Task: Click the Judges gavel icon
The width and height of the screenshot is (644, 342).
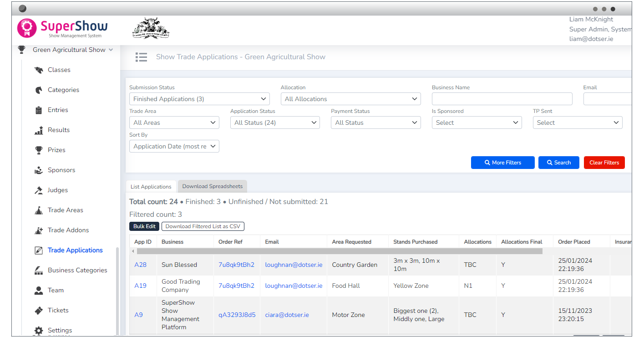Action: [39, 190]
